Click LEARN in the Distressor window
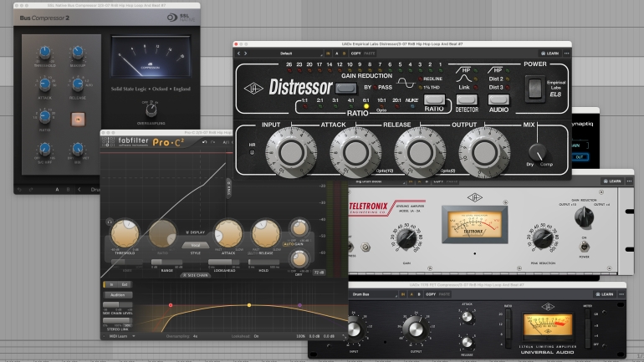This screenshot has height=362, width=644. (x=550, y=54)
